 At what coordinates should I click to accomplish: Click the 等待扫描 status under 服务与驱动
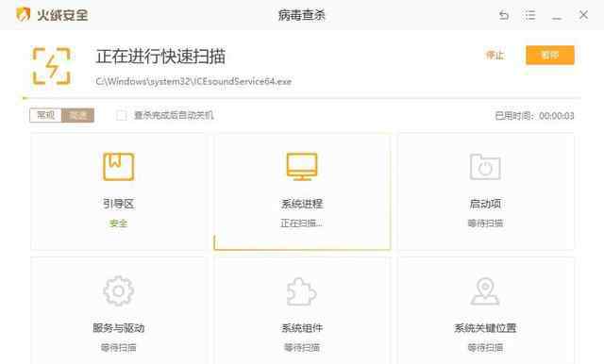(119, 348)
